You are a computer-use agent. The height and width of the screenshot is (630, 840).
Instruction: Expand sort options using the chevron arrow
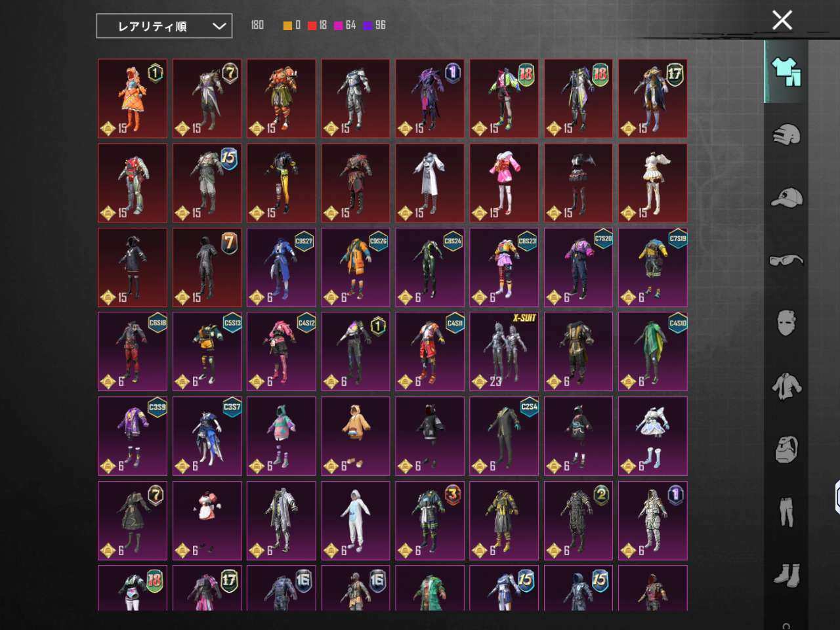[x=219, y=26]
